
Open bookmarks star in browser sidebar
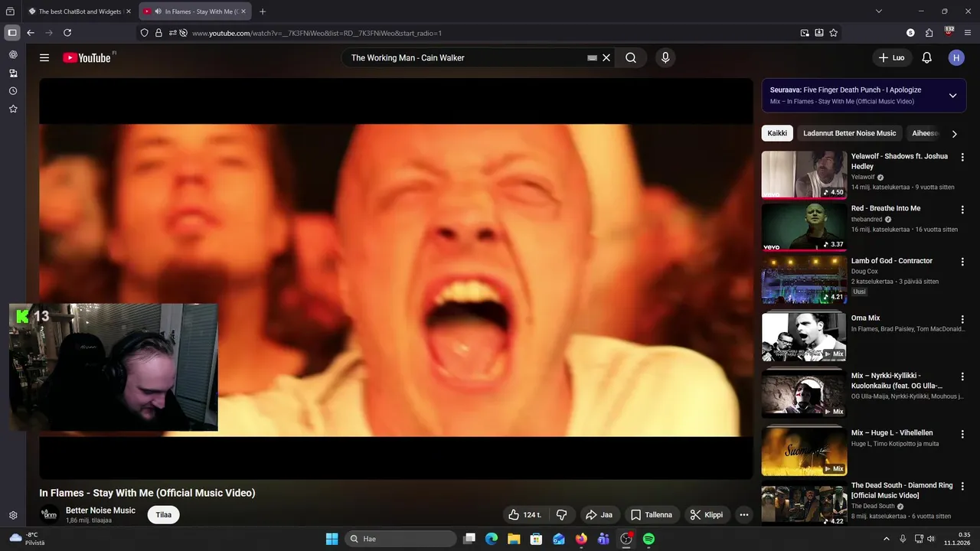click(13, 109)
